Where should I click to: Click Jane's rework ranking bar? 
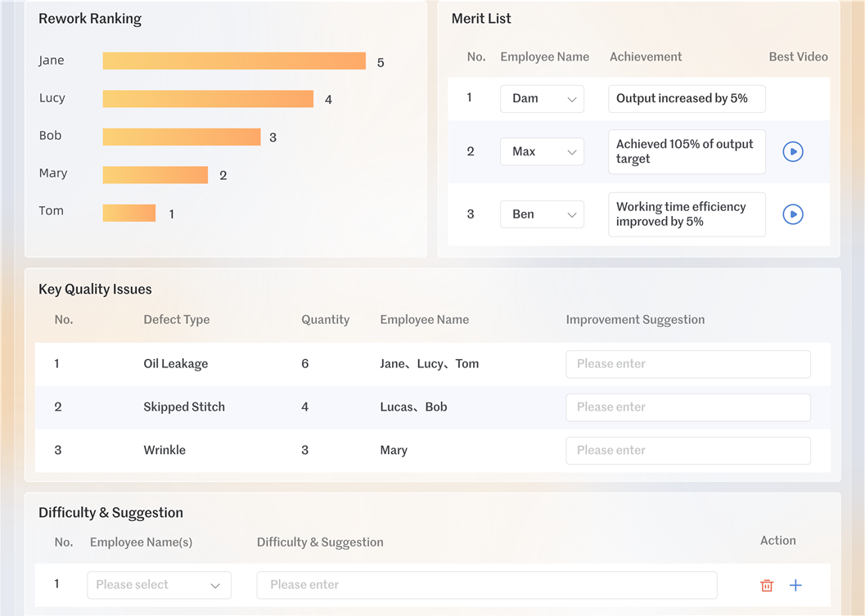click(x=234, y=61)
